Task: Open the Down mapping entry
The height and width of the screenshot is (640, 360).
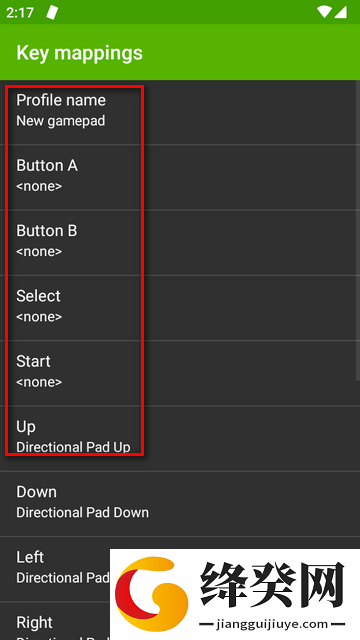Action: [x=180, y=504]
